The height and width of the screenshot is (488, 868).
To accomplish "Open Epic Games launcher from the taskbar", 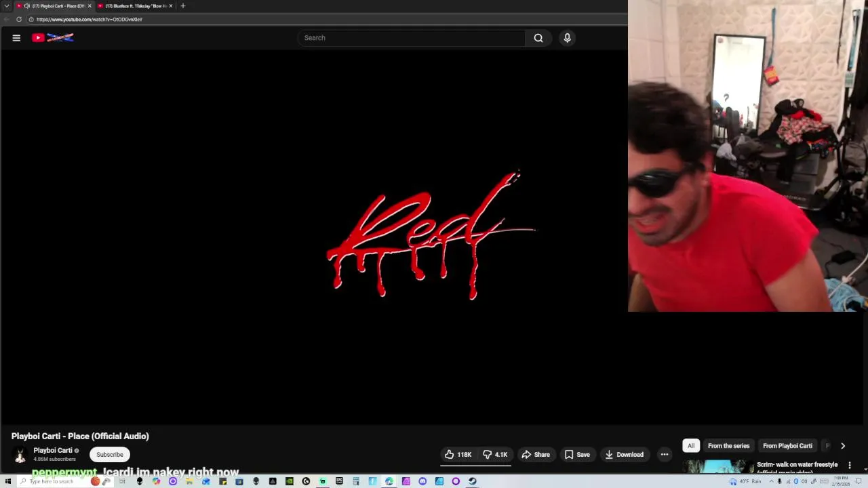I will click(339, 481).
